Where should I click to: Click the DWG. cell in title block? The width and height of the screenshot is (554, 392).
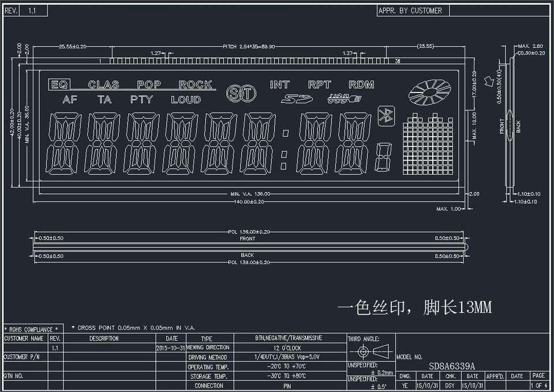405,376
